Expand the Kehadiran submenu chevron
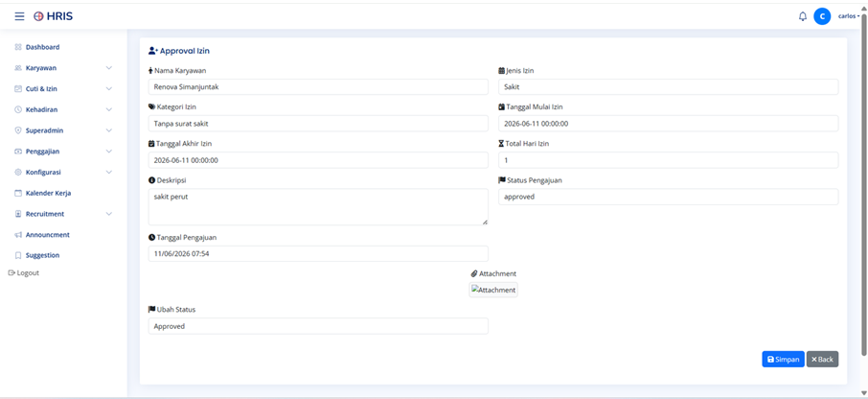 click(109, 109)
